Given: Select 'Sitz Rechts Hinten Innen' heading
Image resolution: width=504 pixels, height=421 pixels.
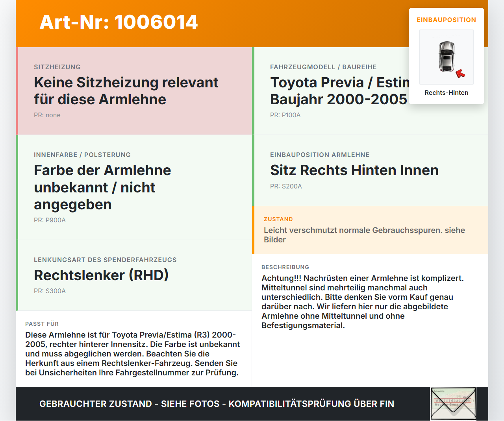Looking at the screenshot, I should point(354,170).
